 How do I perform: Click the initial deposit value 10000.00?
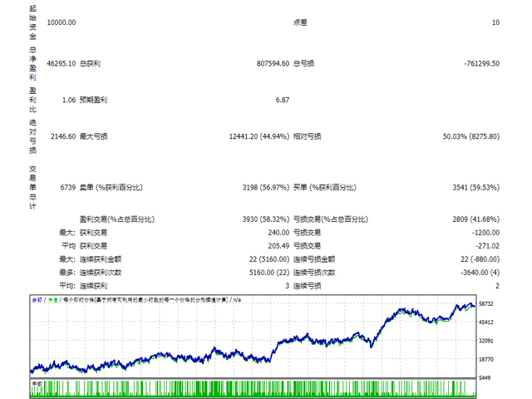pyautogui.click(x=62, y=22)
